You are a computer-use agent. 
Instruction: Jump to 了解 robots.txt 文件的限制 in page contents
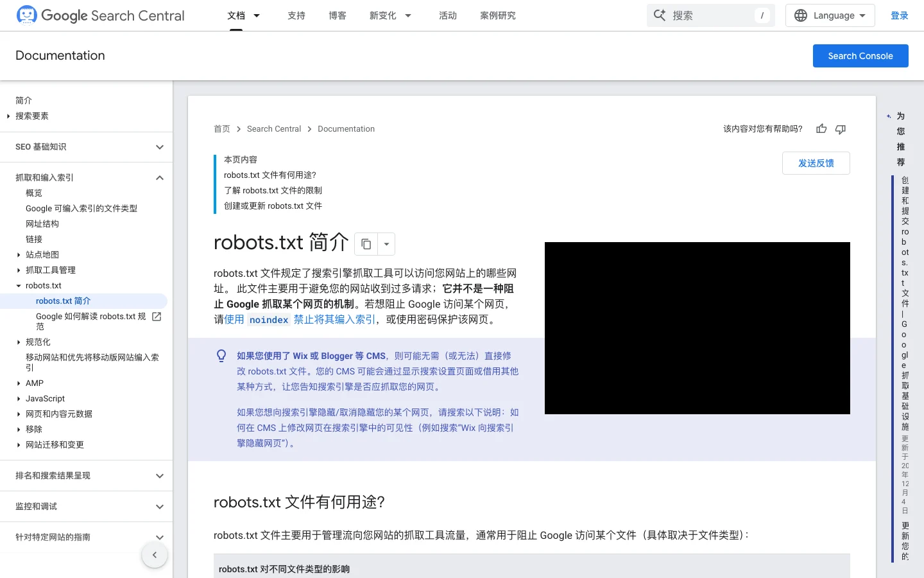click(273, 191)
